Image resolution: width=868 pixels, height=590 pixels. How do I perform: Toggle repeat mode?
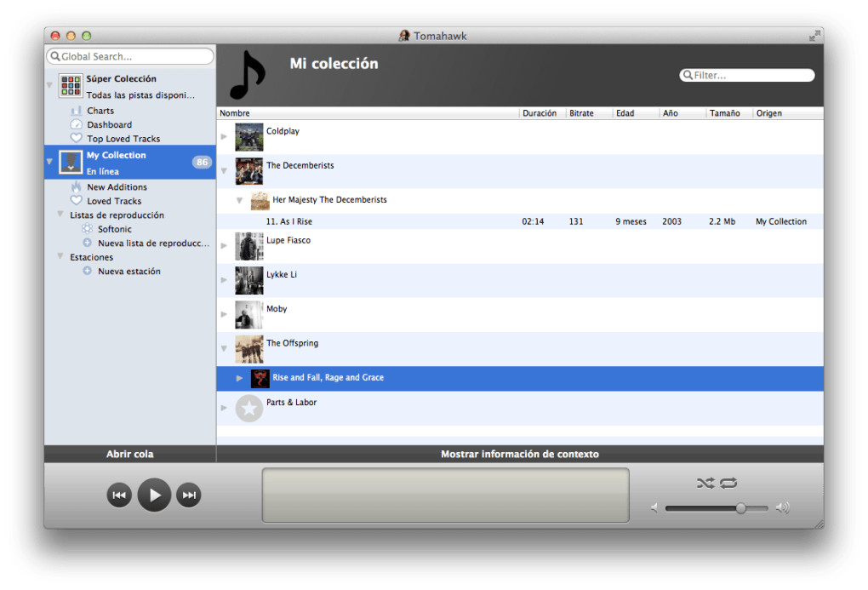tap(728, 483)
